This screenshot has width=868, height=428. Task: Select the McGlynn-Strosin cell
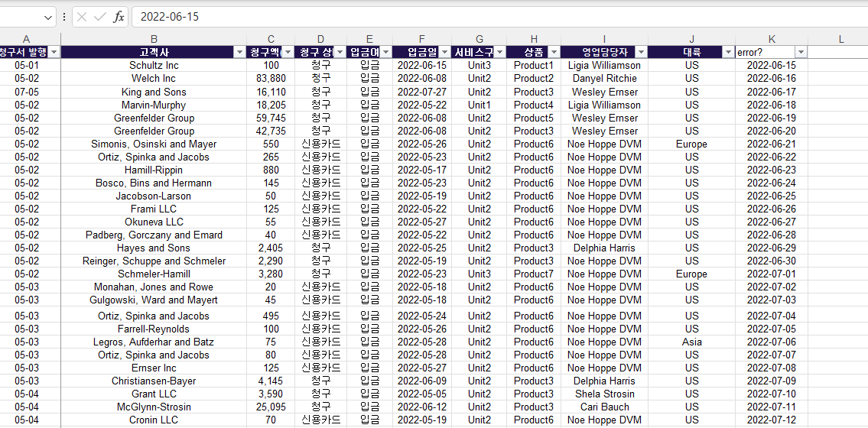click(154, 407)
